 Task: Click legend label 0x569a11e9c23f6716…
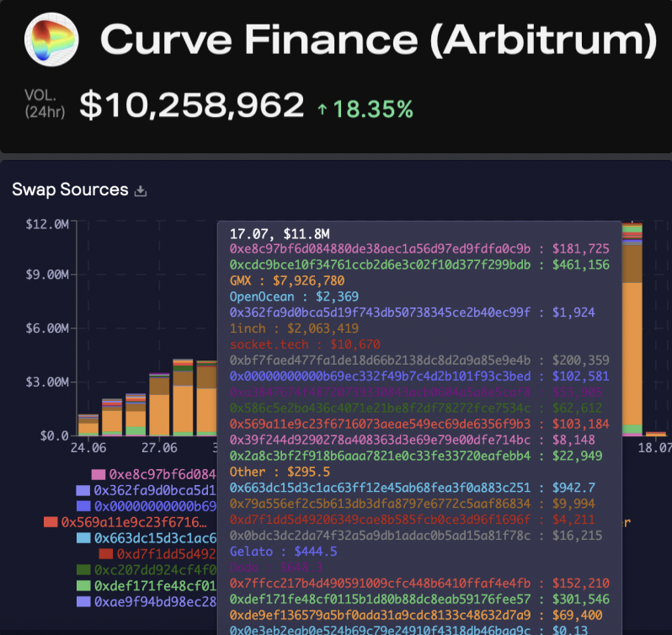134,522
